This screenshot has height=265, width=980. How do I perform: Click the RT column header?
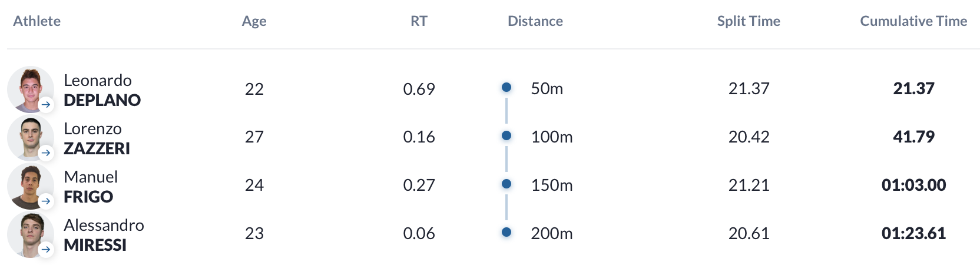(x=419, y=21)
